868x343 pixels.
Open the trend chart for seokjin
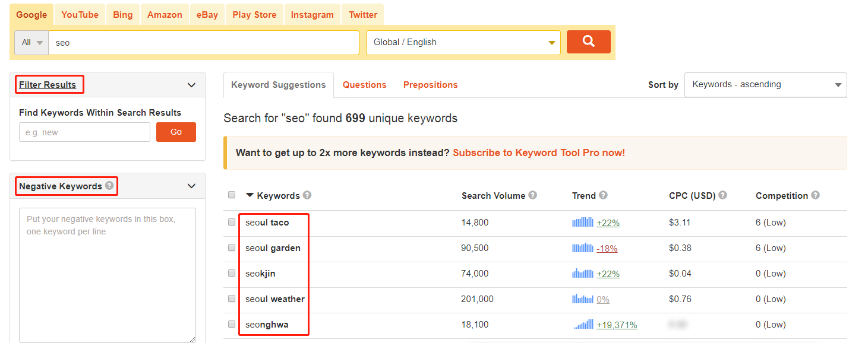(x=583, y=274)
